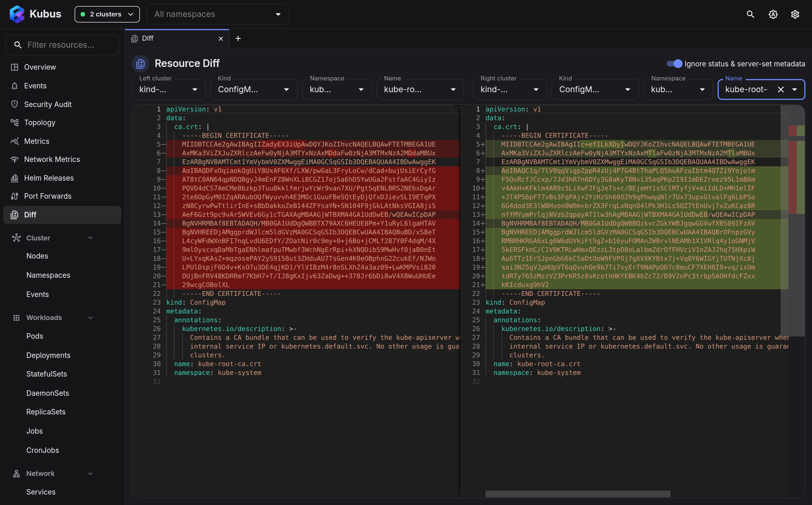Click the Metrics chart icon
812x505 pixels.
coord(14,141)
